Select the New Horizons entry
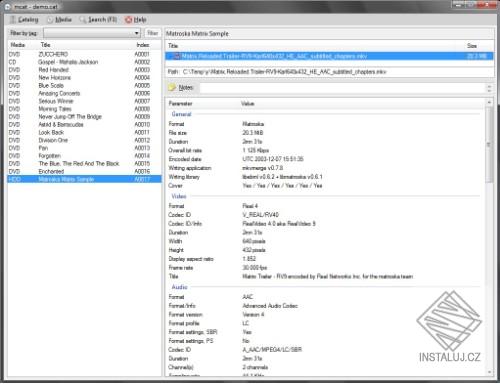Screen dimensions: 500x384 point(84,78)
